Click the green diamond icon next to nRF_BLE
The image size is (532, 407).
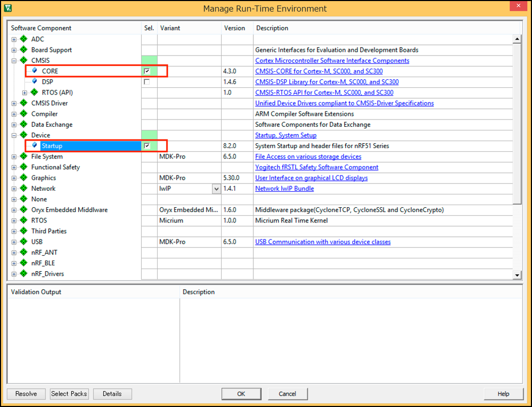[23, 263]
